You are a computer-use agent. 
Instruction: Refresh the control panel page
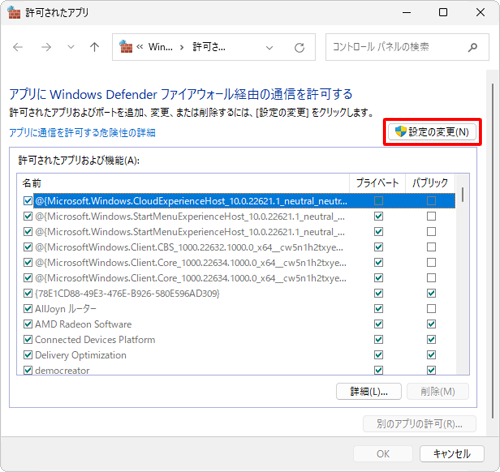[299, 48]
